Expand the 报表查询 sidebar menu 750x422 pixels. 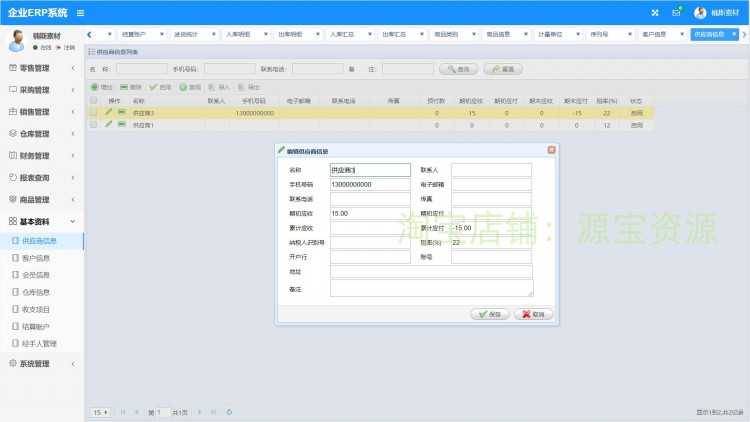pyautogui.click(x=42, y=178)
